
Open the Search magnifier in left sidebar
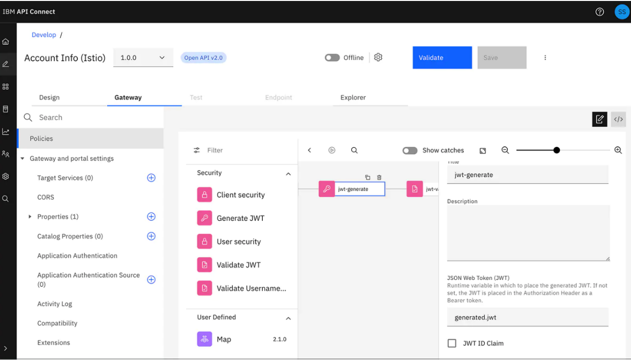6,198
